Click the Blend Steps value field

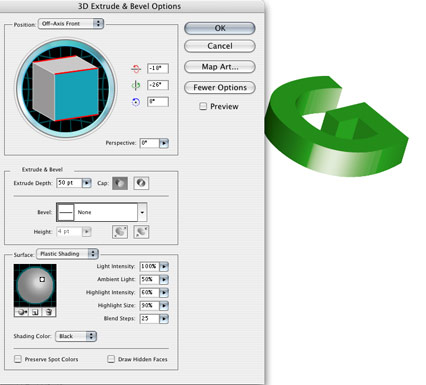(149, 319)
